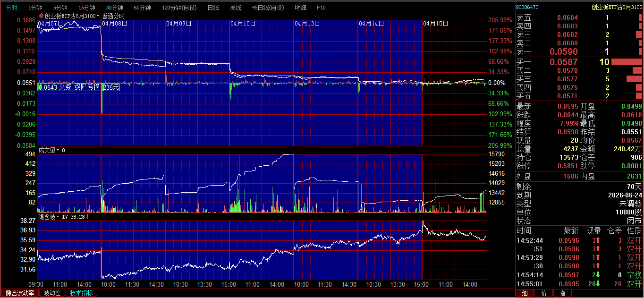Switch to 日线 daily chart
Viewport: 644px width, 298px height.
[x=213, y=8]
